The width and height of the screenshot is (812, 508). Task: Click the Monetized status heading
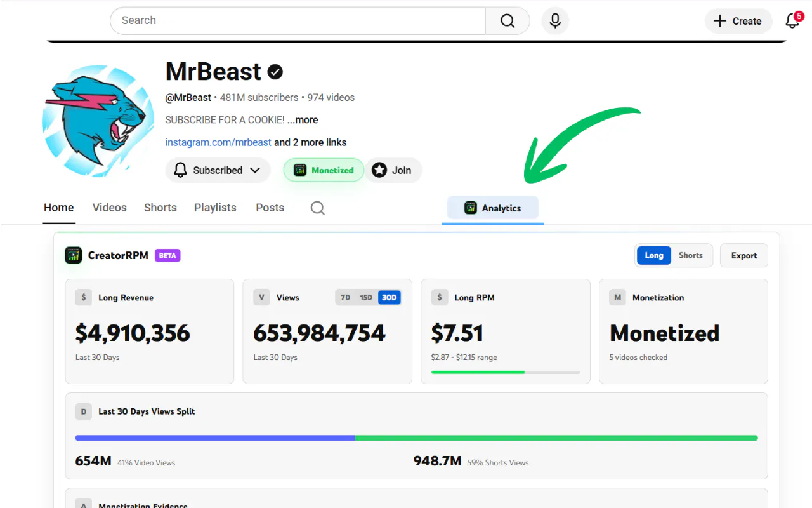665,333
